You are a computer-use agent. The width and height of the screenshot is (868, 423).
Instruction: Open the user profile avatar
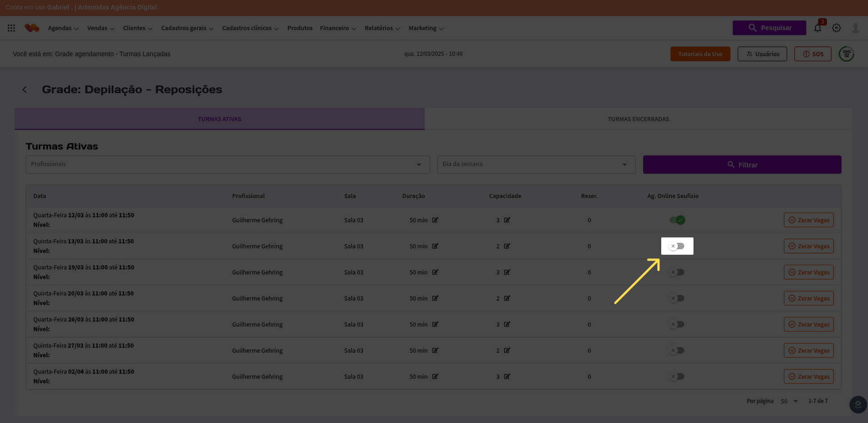click(855, 28)
